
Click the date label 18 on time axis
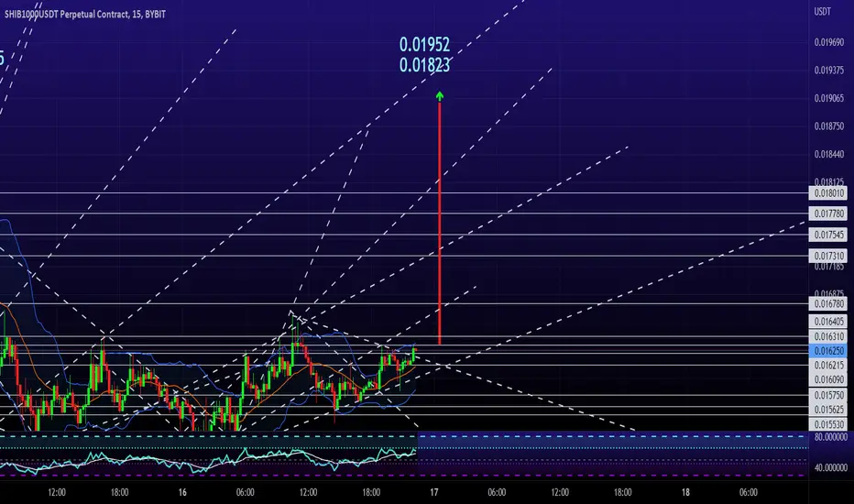685,493
